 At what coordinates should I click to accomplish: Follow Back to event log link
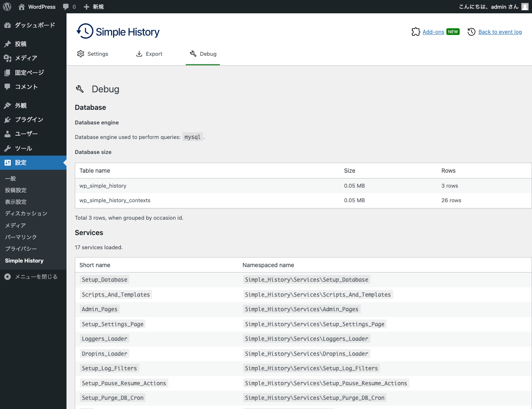click(x=500, y=32)
